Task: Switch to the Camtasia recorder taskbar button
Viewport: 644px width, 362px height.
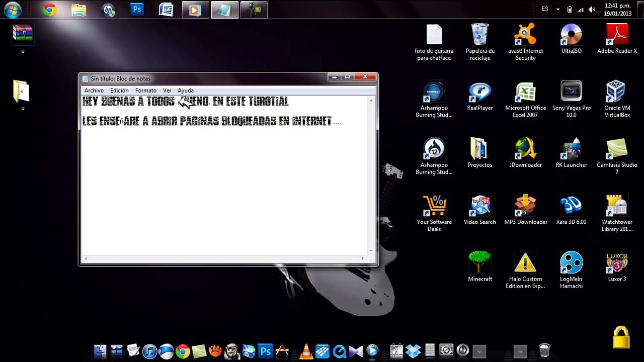Action: pos(254,10)
